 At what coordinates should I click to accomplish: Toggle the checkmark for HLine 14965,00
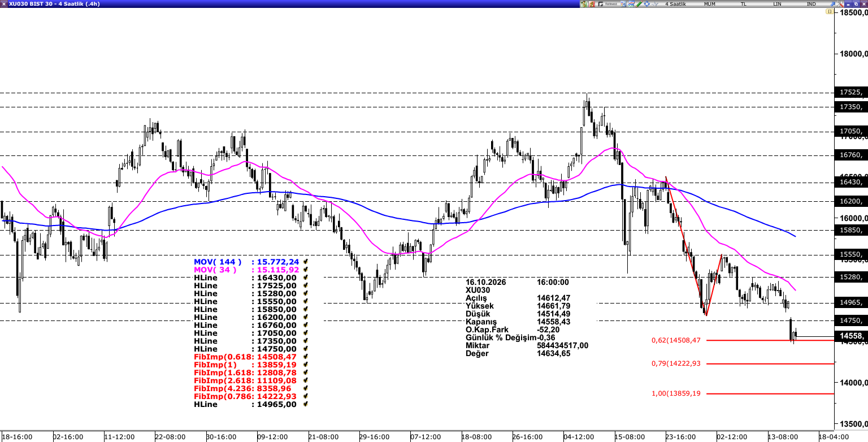(x=306, y=404)
